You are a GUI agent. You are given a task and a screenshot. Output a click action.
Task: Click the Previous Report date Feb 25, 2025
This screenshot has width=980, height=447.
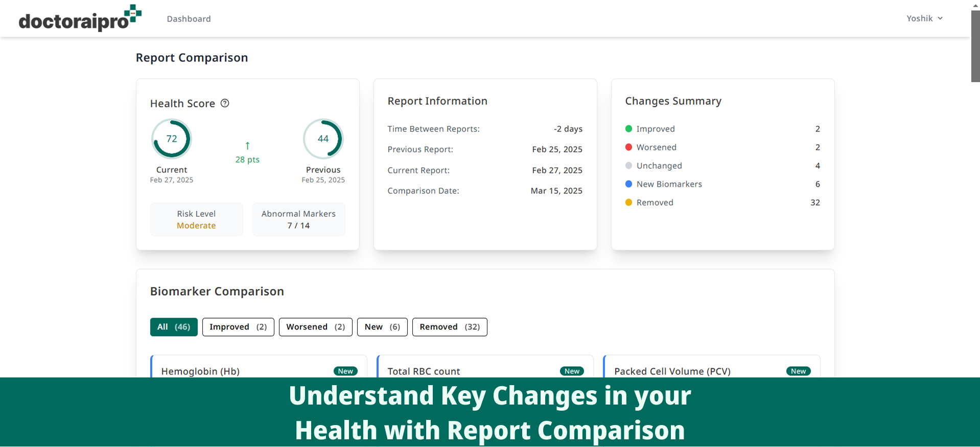coord(557,149)
